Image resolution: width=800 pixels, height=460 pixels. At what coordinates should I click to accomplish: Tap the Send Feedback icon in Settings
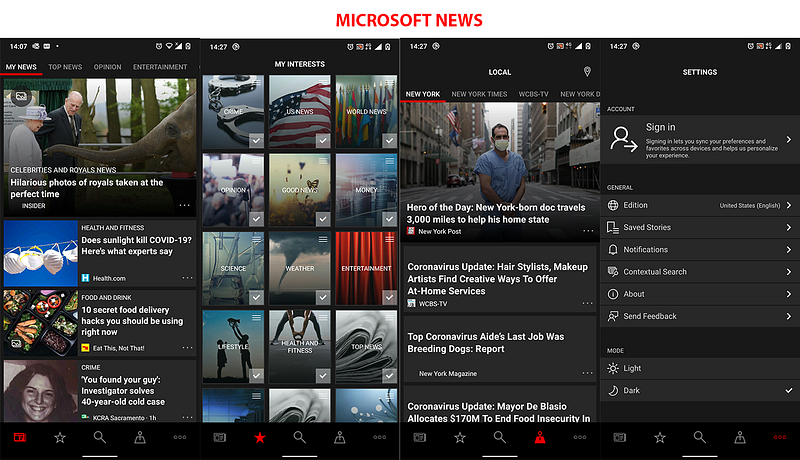(x=613, y=316)
